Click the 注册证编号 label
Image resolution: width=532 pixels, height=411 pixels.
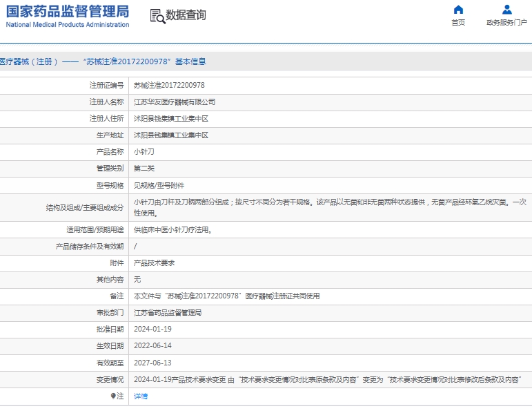106,85
